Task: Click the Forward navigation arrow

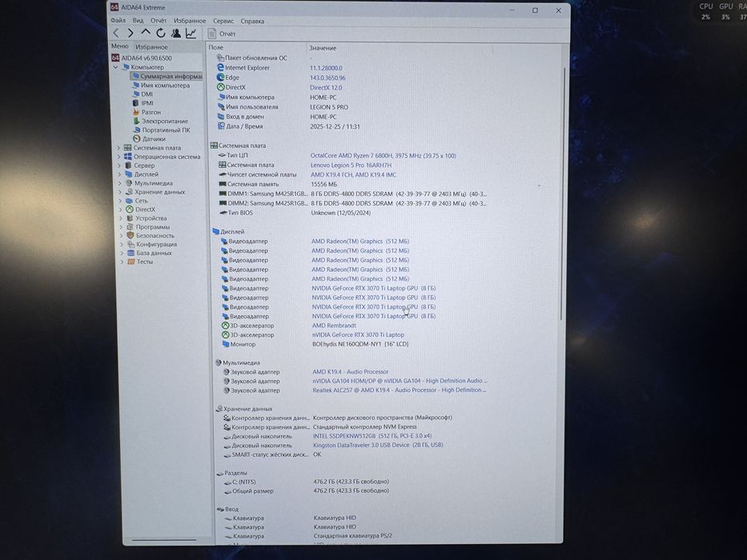Action: tap(130, 33)
